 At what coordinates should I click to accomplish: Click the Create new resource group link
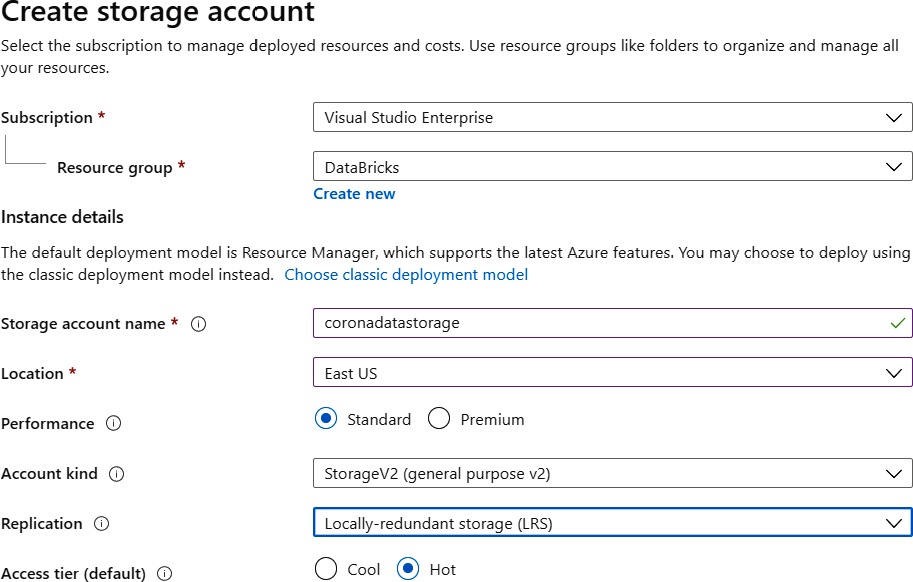(354, 194)
